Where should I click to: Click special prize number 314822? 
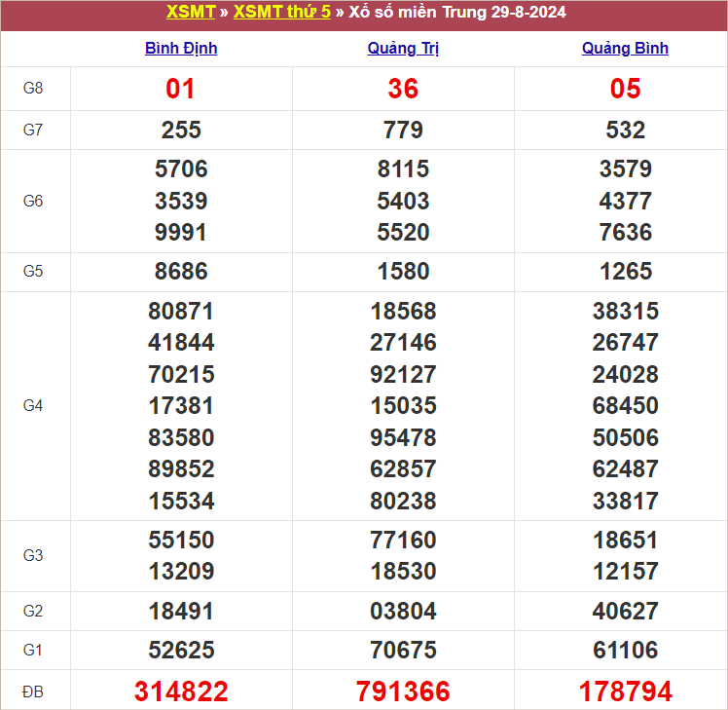tap(181, 691)
